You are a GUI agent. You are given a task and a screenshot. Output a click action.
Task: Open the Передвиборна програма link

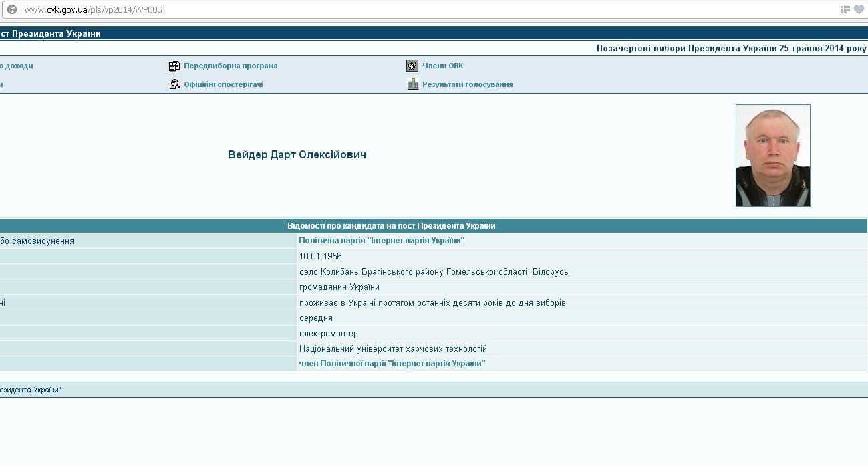point(231,66)
